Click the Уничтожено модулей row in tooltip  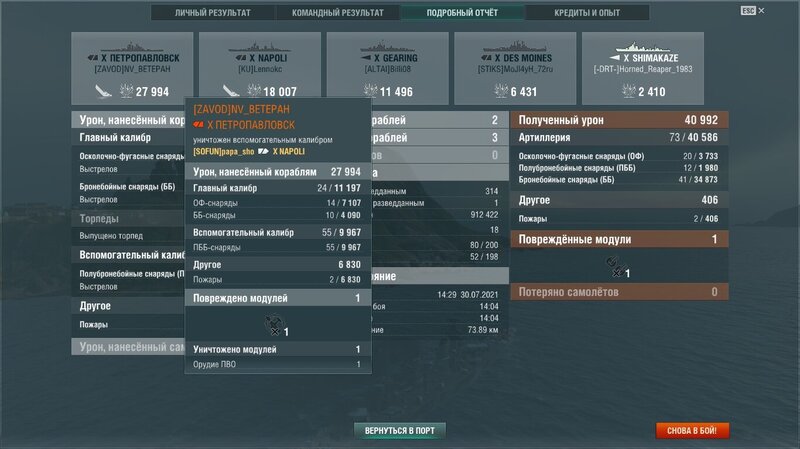(278, 350)
